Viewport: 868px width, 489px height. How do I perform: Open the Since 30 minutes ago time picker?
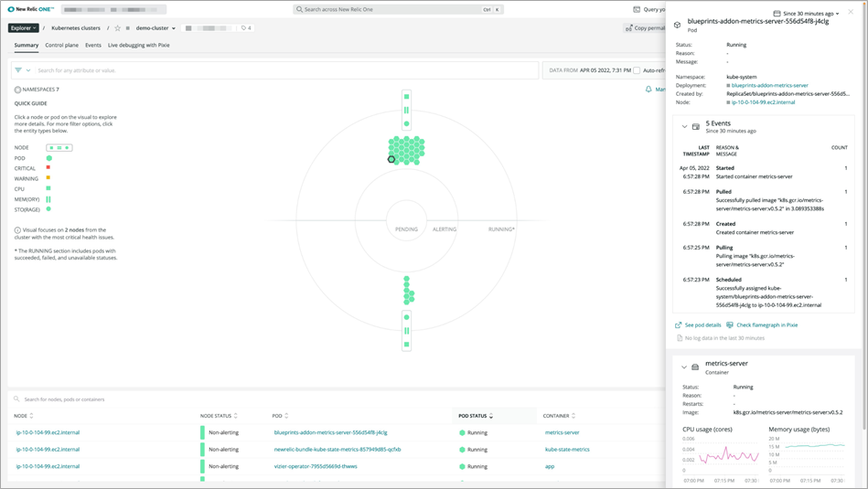coord(807,14)
